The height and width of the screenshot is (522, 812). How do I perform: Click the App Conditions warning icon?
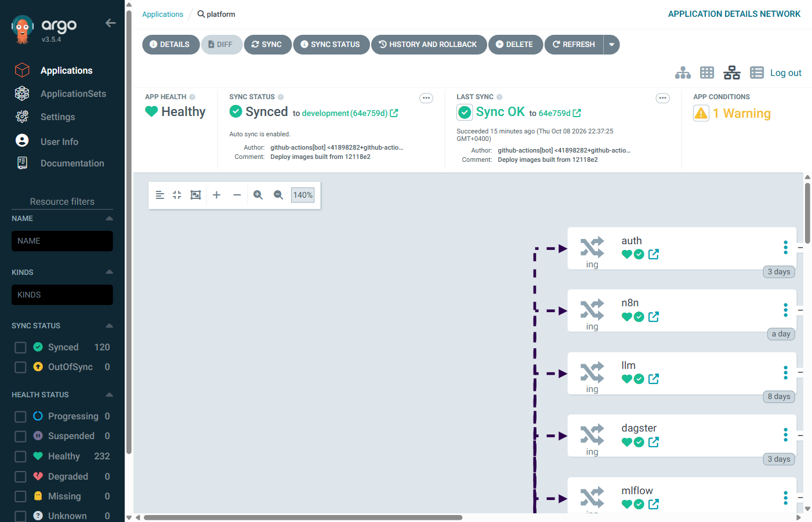(x=701, y=113)
